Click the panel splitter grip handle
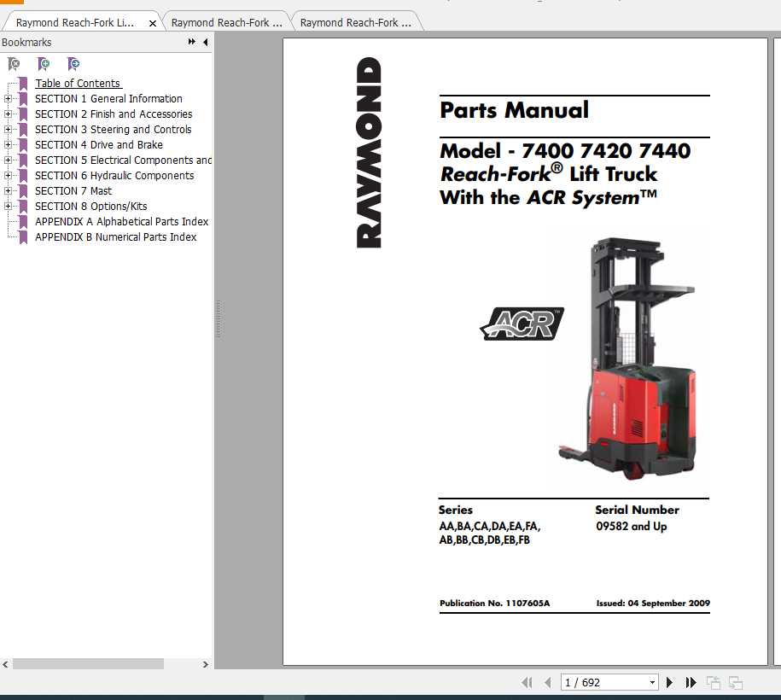The width and height of the screenshot is (781, 700). coord(218,319)
